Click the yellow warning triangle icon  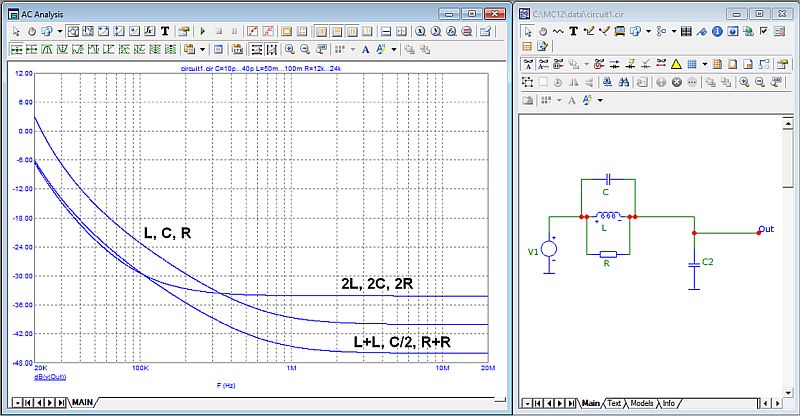point(676,65)
